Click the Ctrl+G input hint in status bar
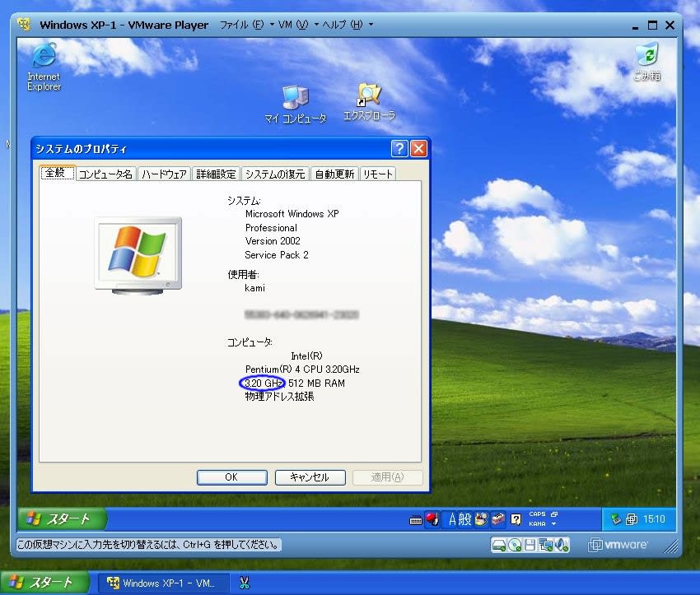The height and width of the screenshot is (595, 700). (x=148, y=545)
